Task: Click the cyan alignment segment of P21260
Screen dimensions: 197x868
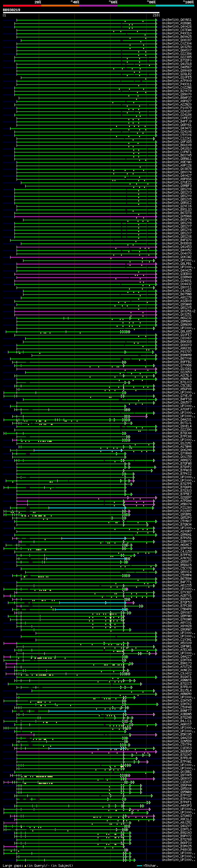Action: (86, 508)
